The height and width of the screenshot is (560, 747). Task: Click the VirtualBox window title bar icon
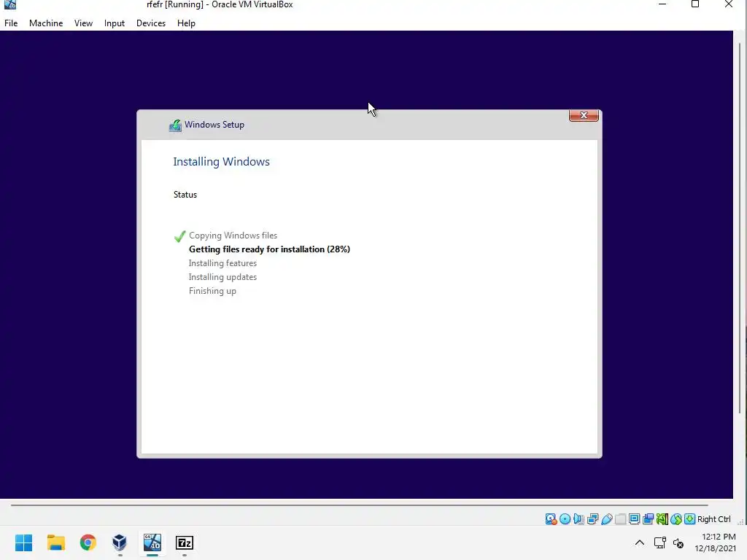pos(10,5)
